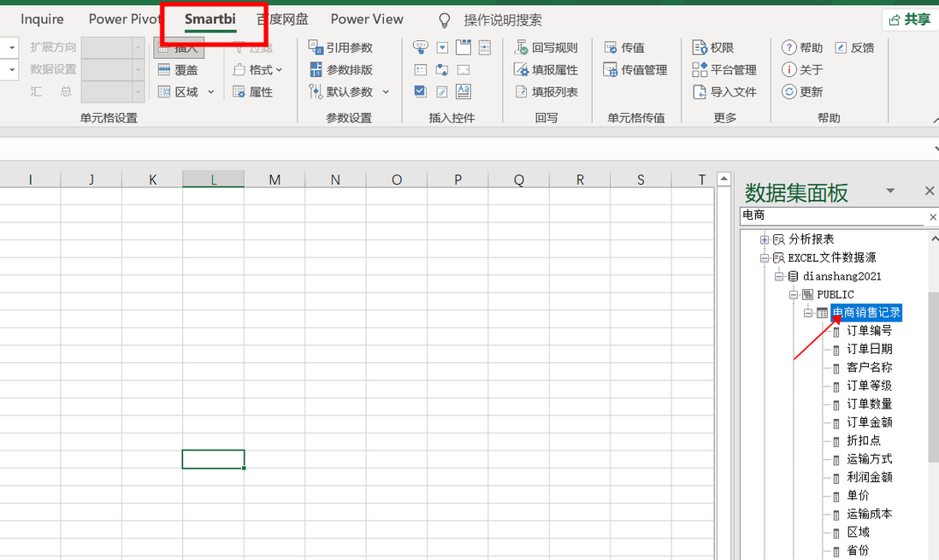Insert a hyperlink control icon
The width and height of the screenshot is (939, 560).
tap(442, 91)
